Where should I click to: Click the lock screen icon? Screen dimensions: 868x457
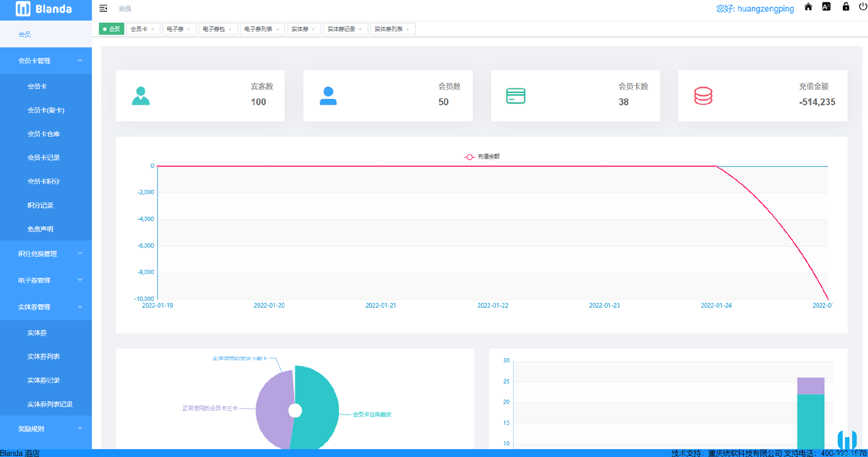pyautogui.click(x=845, y=7)
